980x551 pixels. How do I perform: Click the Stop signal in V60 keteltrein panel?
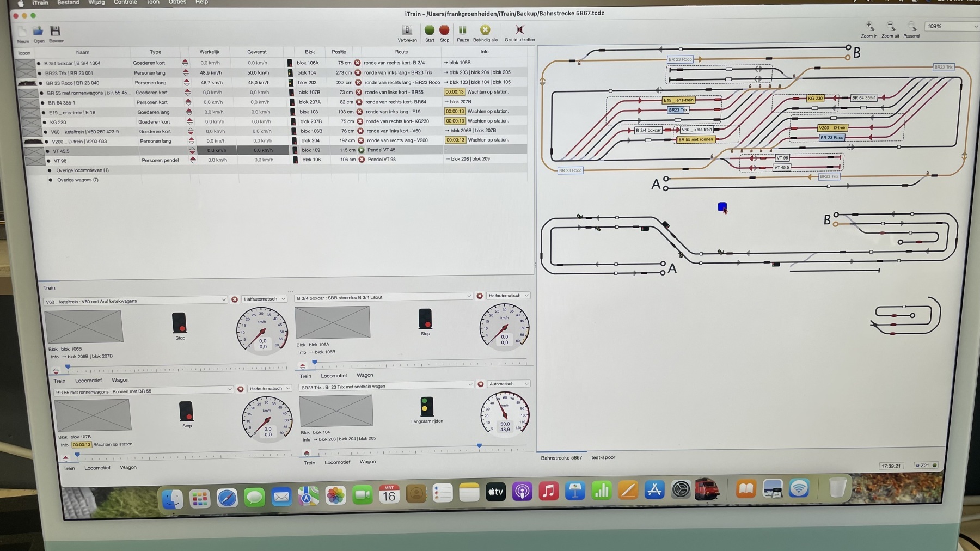(179, 322)
